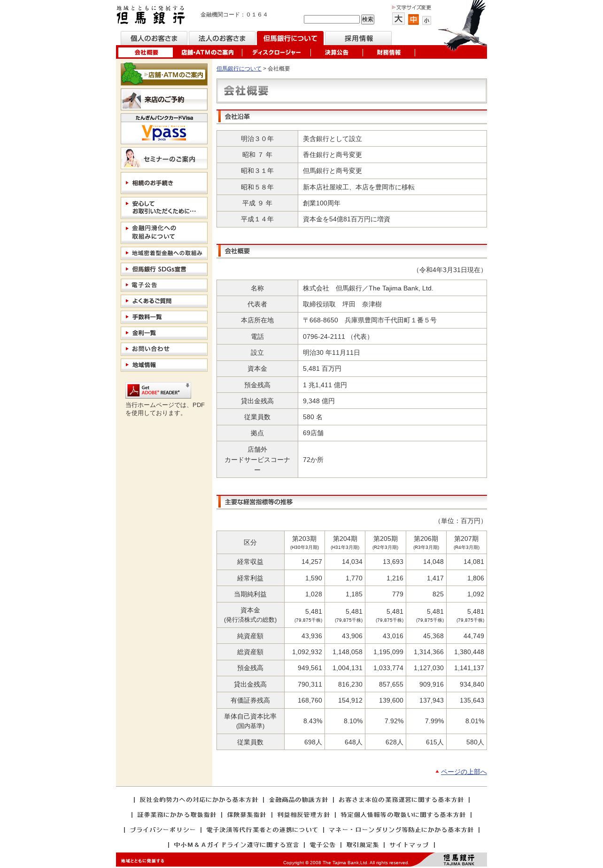Open 金融商品の勧誘方針 footer link
Screen dimensions: 603x868
click(298, 800)
